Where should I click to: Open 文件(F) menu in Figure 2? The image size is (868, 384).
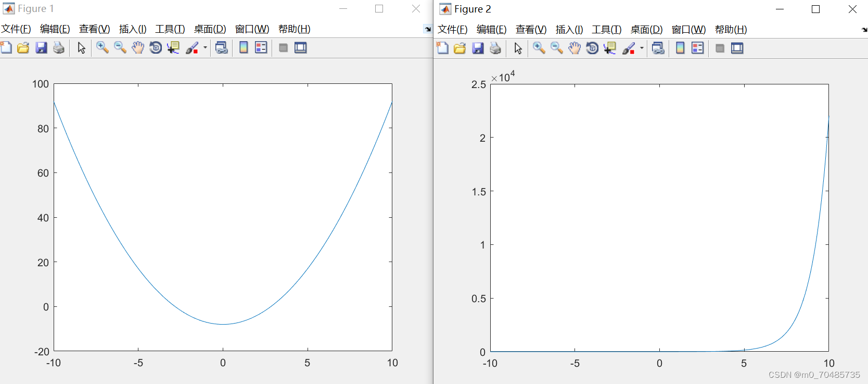coord(453,30)
